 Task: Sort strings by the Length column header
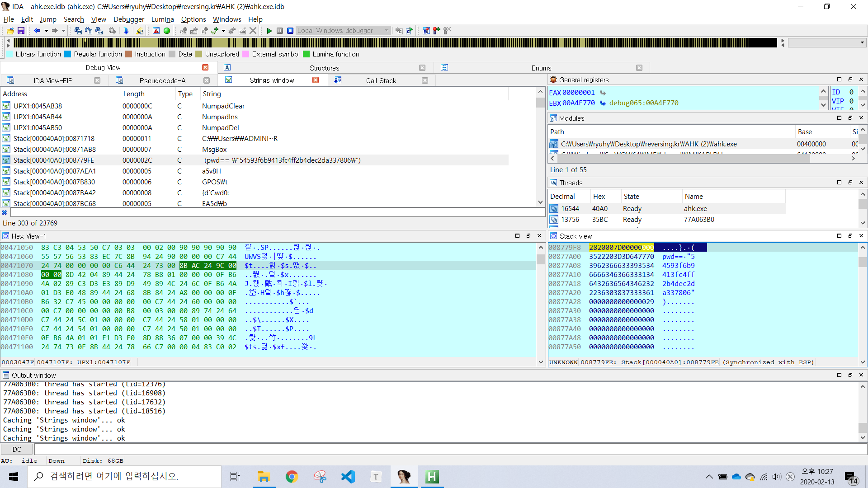pos(134,94)
